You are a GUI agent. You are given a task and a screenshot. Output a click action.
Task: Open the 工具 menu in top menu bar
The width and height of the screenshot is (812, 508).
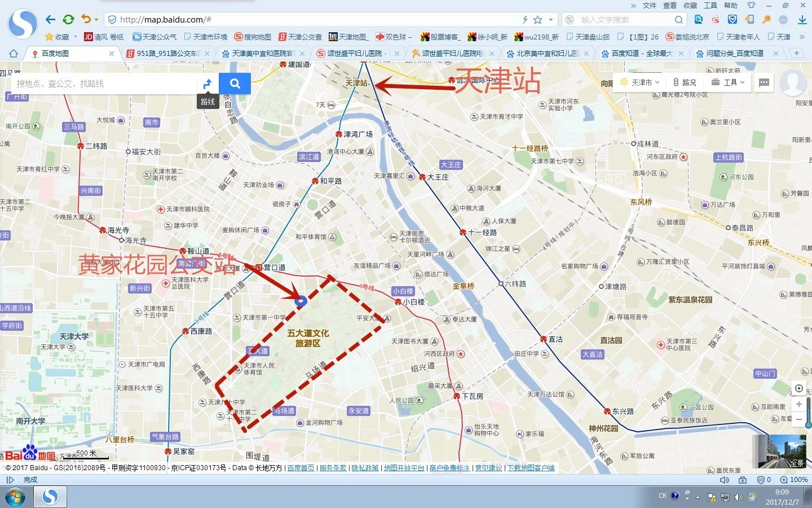[710, 6]
